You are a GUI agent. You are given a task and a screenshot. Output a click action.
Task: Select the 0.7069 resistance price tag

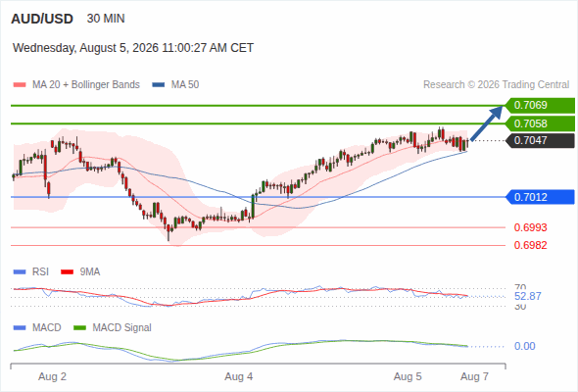(540, 106)
